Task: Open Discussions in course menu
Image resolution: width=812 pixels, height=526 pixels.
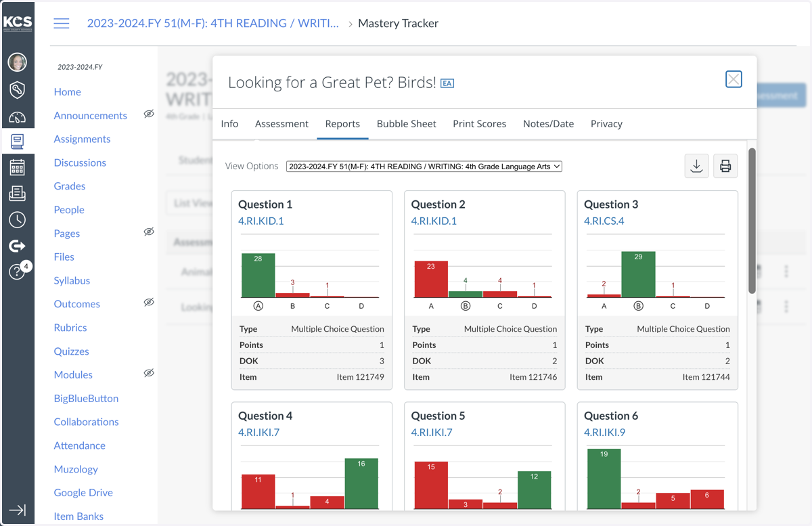Action: pos(80,162)
